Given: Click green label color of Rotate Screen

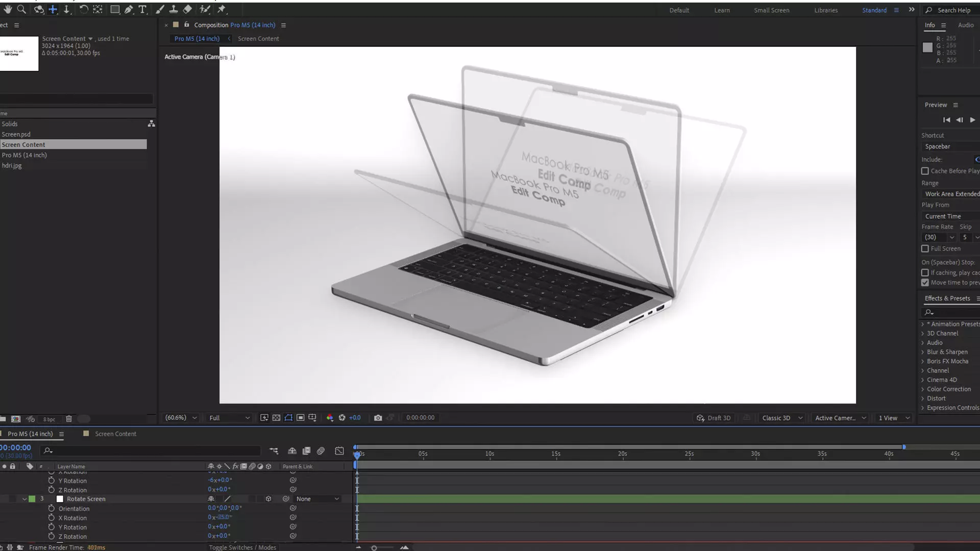Looking at the screenshot, I should tap(32, 499).
